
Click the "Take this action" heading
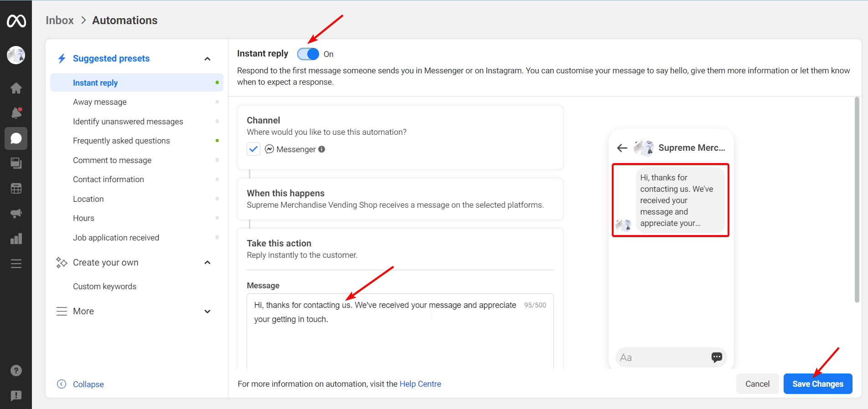click(279, 243)
